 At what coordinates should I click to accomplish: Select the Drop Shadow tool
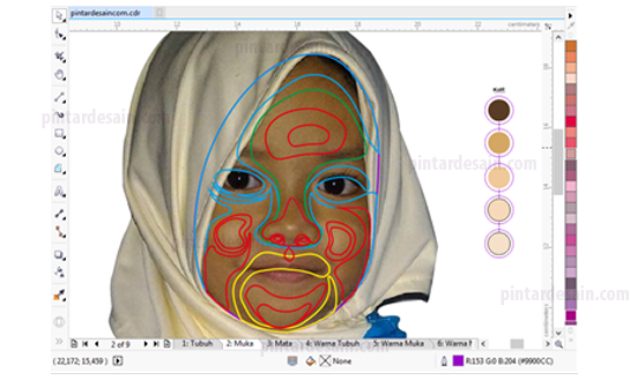pos(60,255)
